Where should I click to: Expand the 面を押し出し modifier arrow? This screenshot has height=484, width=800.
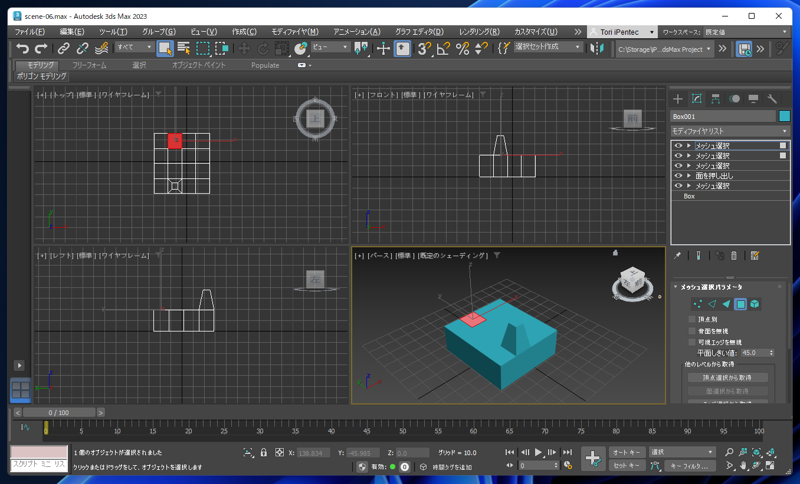coord(689,175)
